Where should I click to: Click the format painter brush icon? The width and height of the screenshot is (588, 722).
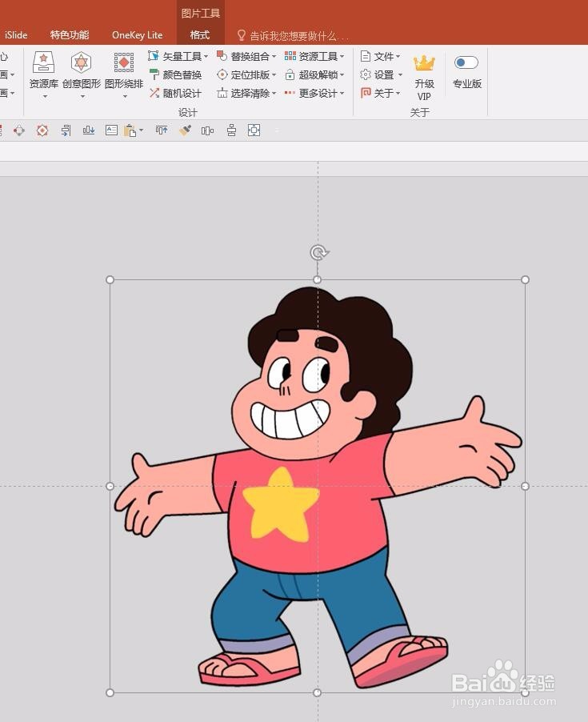click(x=185, y=130)
